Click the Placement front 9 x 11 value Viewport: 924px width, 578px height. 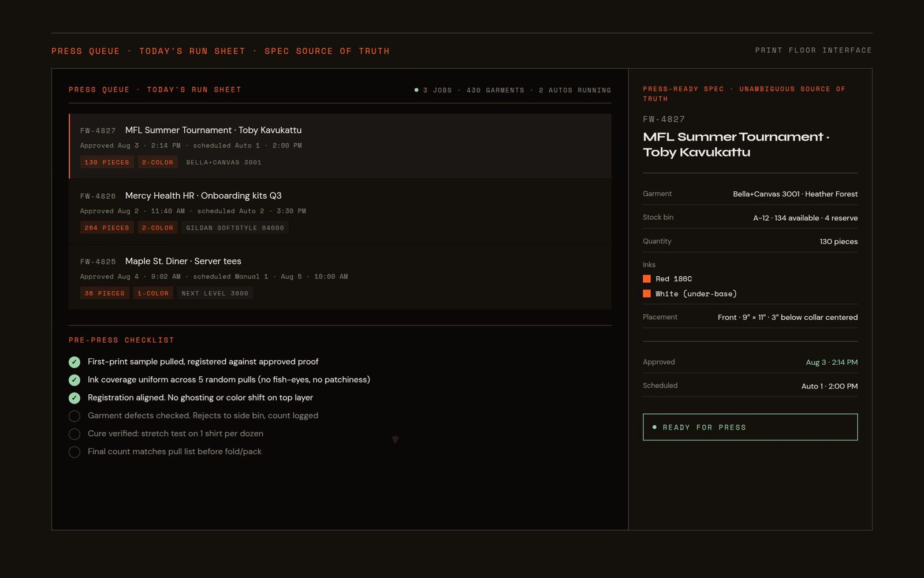(788, 317)
